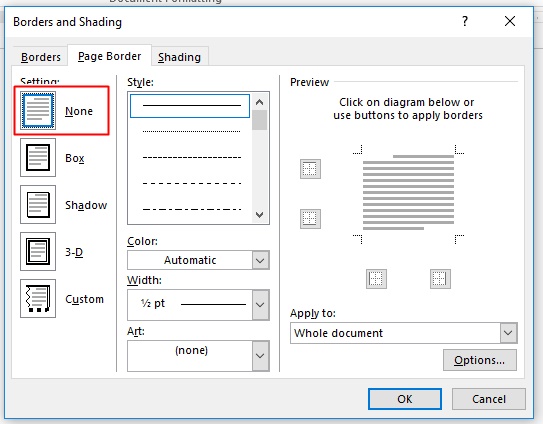
Task: Select the None border setting icon
Action: (38, 111)
